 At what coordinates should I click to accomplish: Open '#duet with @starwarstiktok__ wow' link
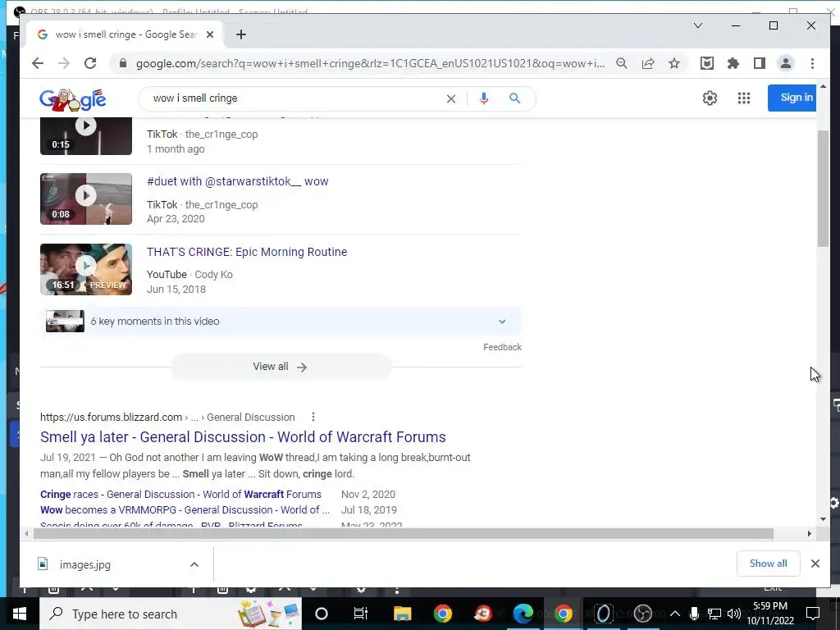tap(237, 181)
